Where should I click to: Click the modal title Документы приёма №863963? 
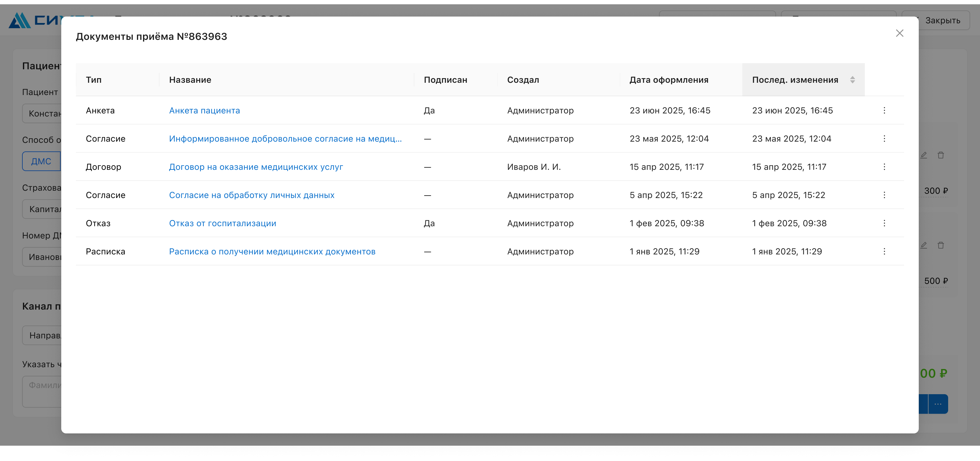151,36
